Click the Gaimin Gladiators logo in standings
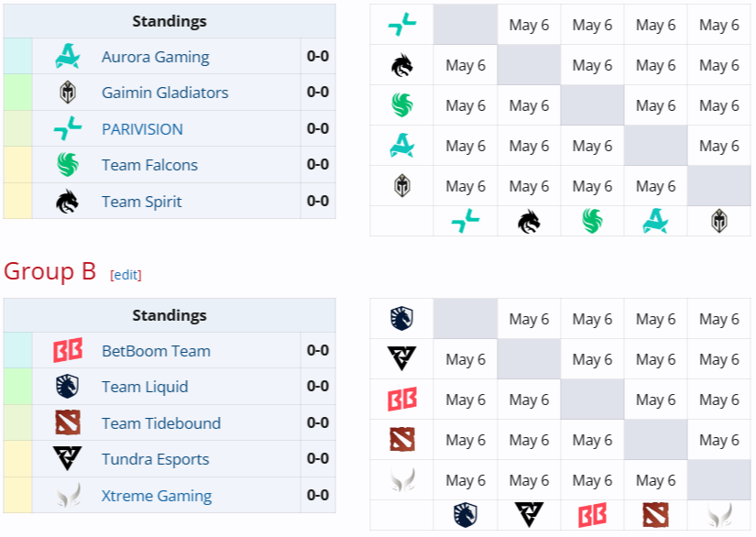This screenshot has height=537, width=756. pyautogui.click(x=67, y=93)
